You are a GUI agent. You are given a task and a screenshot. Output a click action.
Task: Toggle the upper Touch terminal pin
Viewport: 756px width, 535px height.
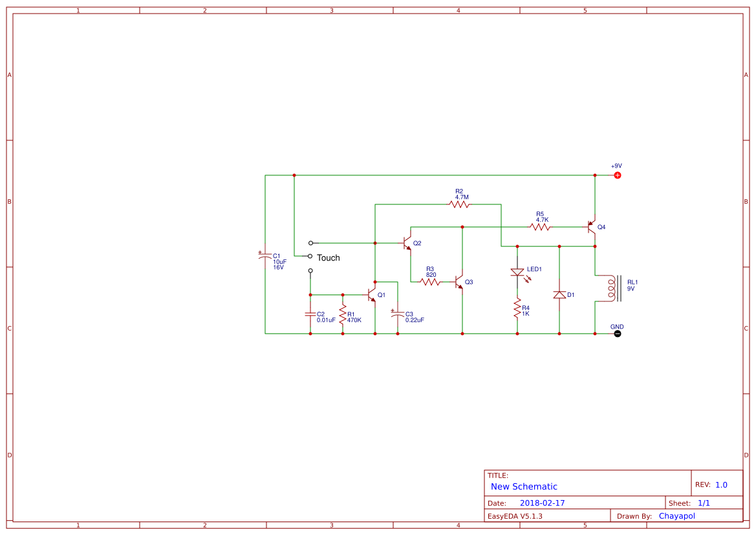coord(310,243)
